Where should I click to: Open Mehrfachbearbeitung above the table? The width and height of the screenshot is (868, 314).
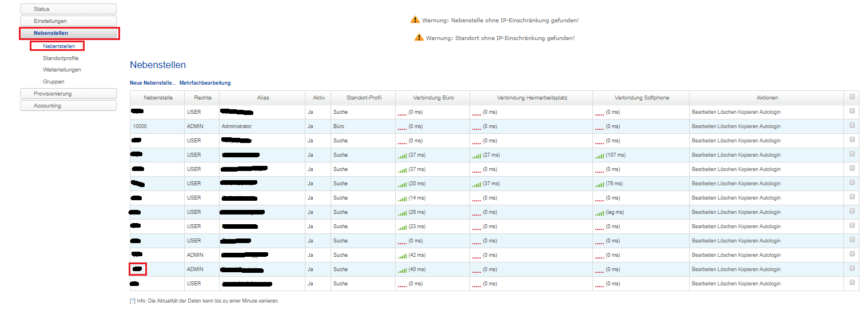pyautogui.click(x=205, y=83)
